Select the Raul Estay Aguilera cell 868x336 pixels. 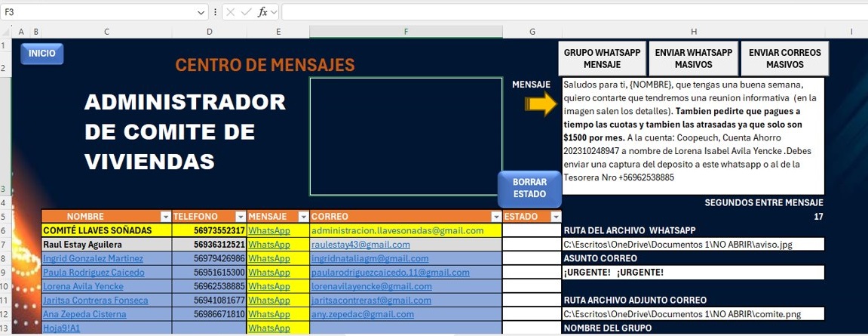click(107, 245)
